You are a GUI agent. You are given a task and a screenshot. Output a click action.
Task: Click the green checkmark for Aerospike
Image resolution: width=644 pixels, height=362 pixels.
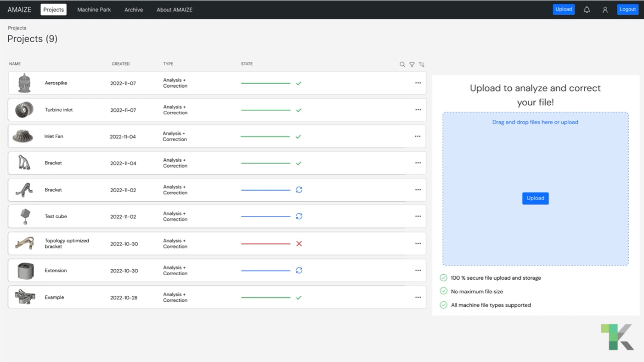tap(299, 83)
